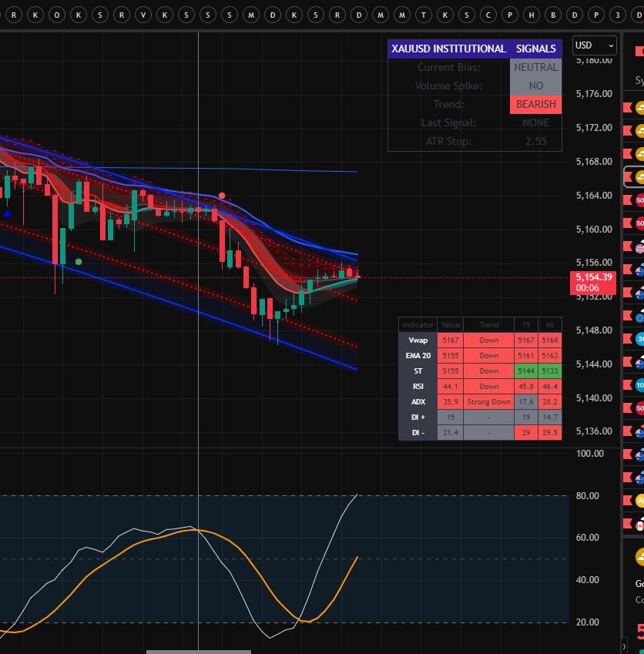Click the circled "V" indicator badge
644x654 pixels.
(x=143, y=15)
